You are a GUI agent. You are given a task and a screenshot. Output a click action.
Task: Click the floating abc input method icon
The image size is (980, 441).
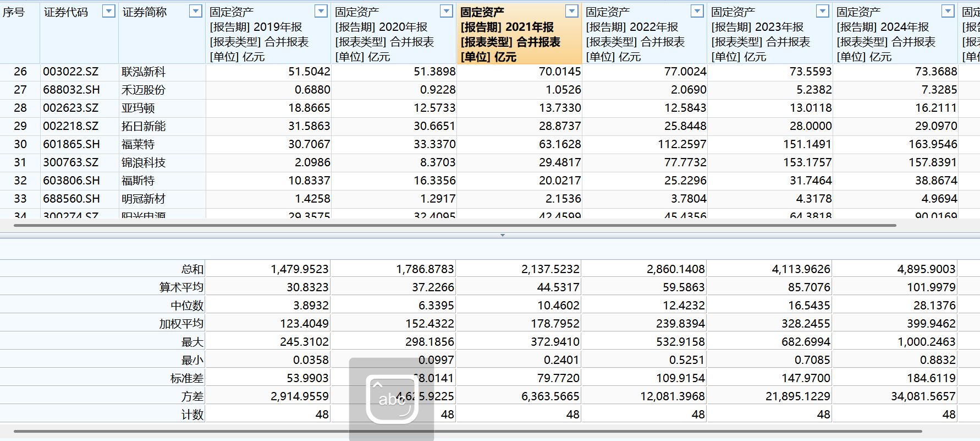pos(392,399)
